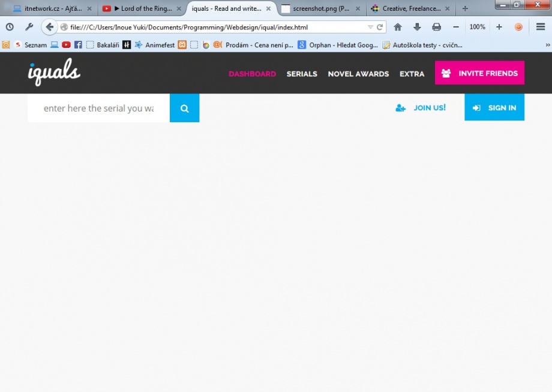The height and width of the screenshot is (392, 552).
Task: Click the SIGN IN button
Action: tap(494, 107)
